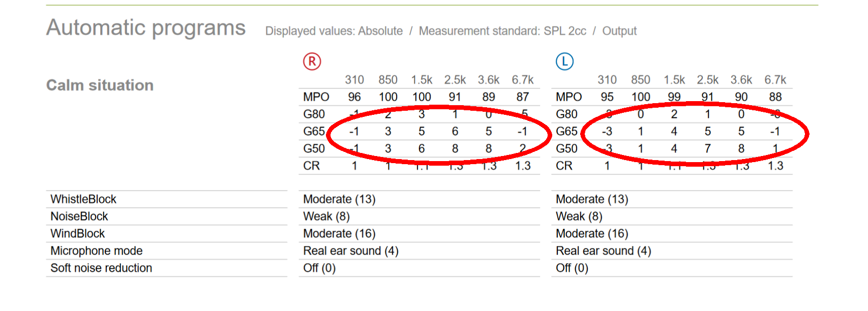This screenshot has width=868, height=311.
Task: Select the Soft noise reduction label
Action: (x=101, y=268)
